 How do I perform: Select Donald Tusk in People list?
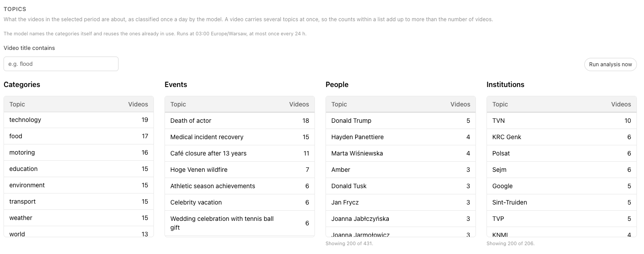coord(401,186)
